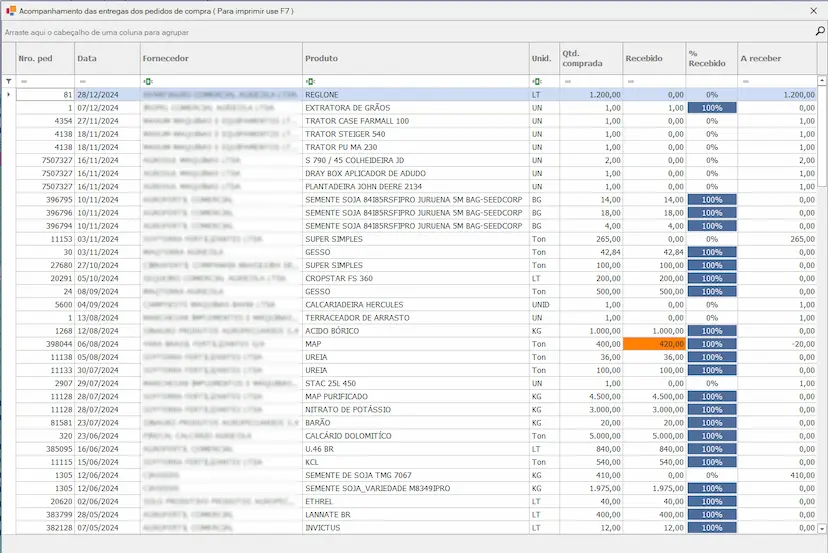Click the Qtd. comprada column header
The width and height of the screenshot is (828, 553).
[x=589, y=59]
